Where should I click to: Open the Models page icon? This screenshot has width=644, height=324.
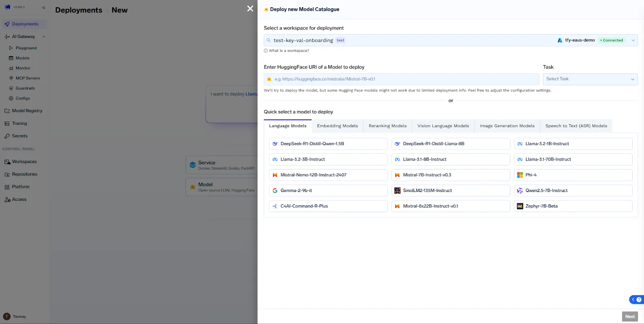click(x=11, y=58)
